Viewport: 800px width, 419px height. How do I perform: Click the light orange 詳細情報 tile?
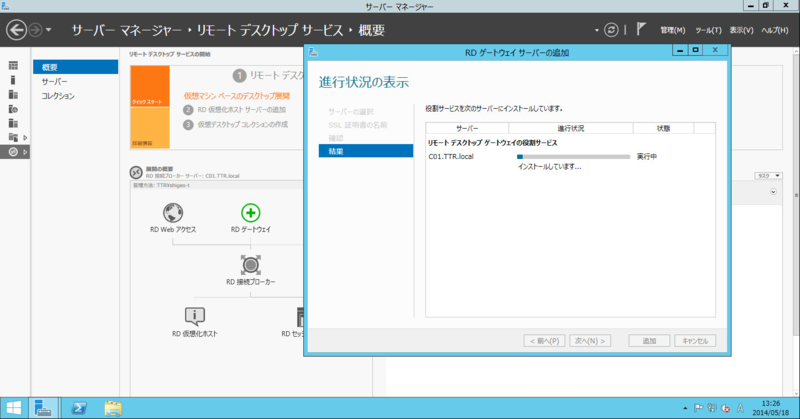click(150, 128)
